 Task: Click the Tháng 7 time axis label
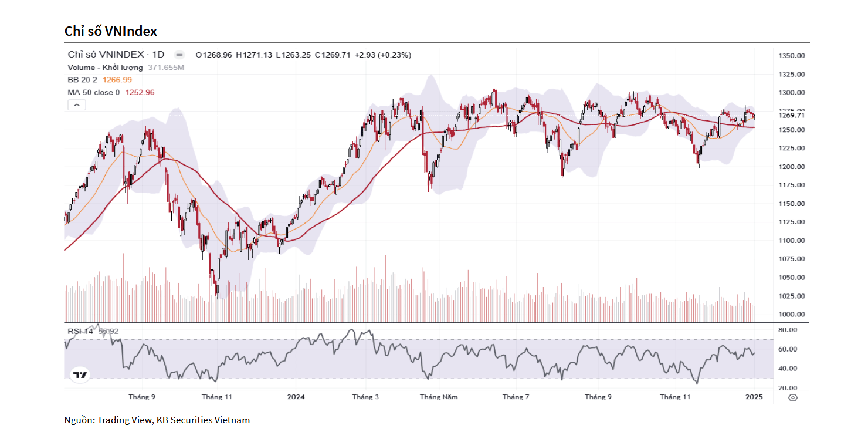click(516, 397)
